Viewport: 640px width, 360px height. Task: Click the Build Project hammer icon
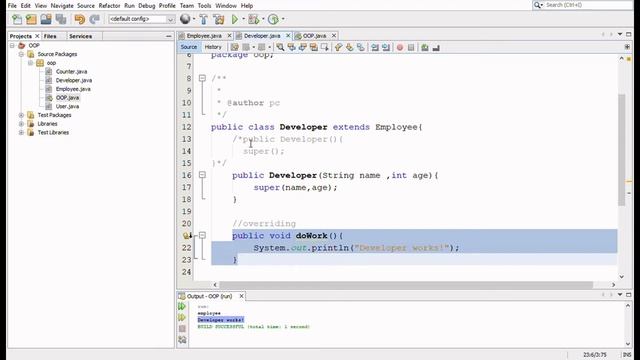click(x=203, y=19)
